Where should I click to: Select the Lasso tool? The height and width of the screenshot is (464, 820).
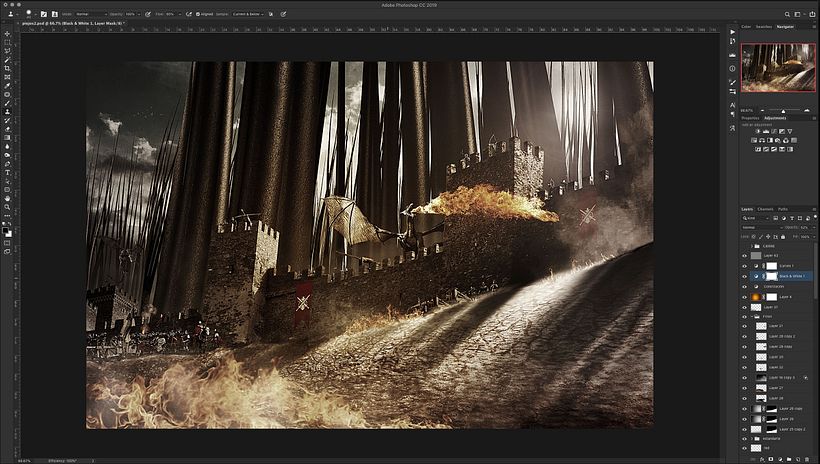coord(7,51)
